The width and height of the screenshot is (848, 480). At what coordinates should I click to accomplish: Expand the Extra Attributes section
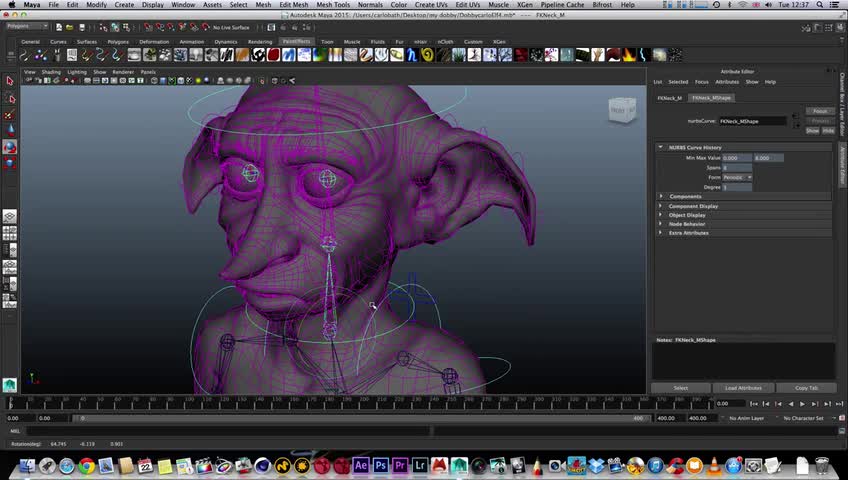[660, 232]
